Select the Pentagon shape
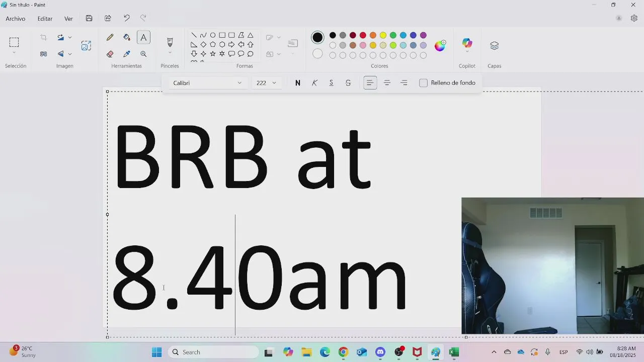644x362 pixels. click(x=213, y=44)
